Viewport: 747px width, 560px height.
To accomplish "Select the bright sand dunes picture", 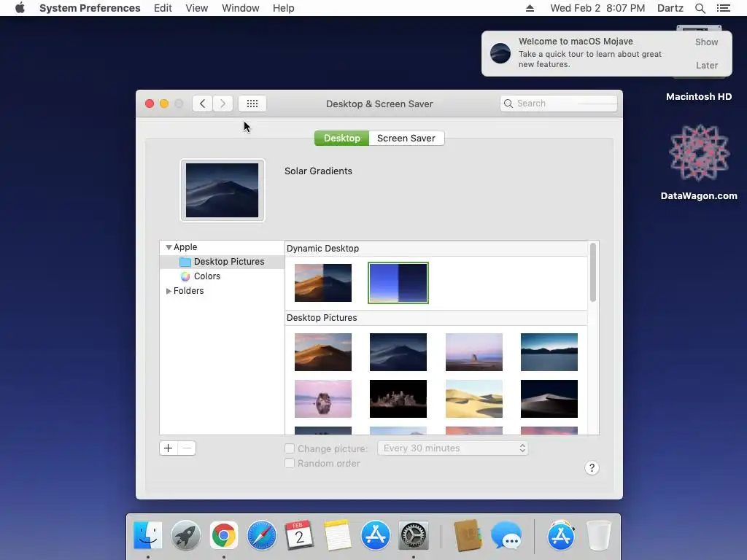I will pyautogui.click(x=474, y=399).
